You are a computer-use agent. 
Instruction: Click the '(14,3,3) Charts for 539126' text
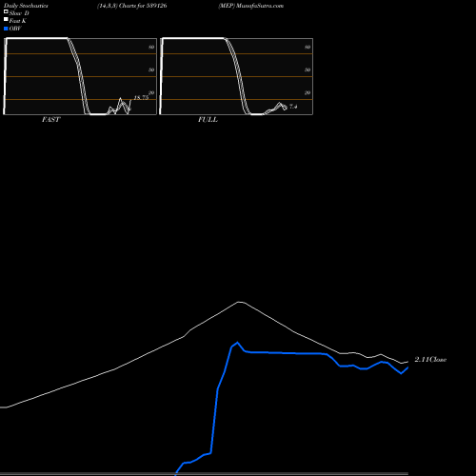tap(132, 6)
